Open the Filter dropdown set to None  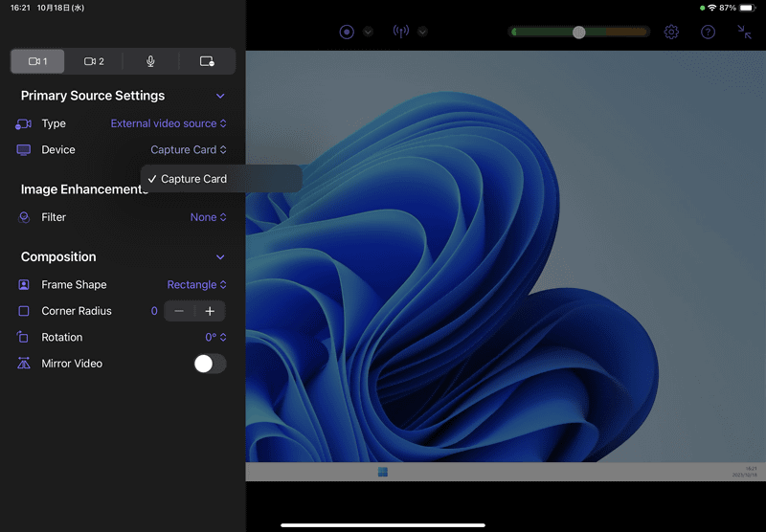[208, 217]
